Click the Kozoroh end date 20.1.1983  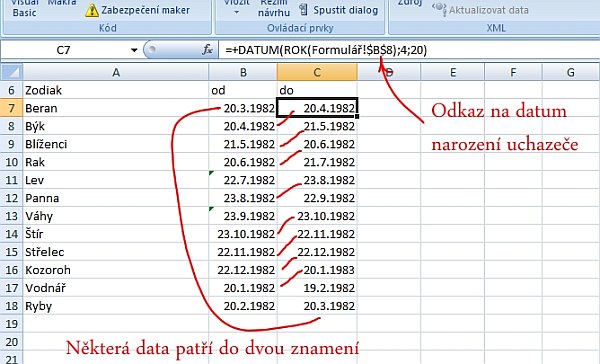[x=317, y=270]
